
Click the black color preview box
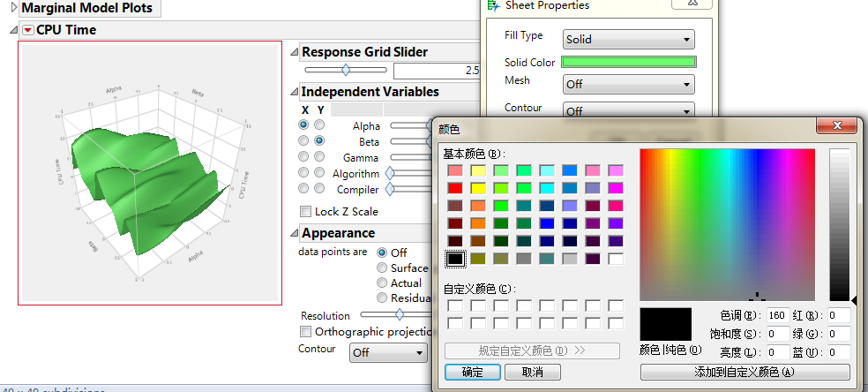(665, 324)
